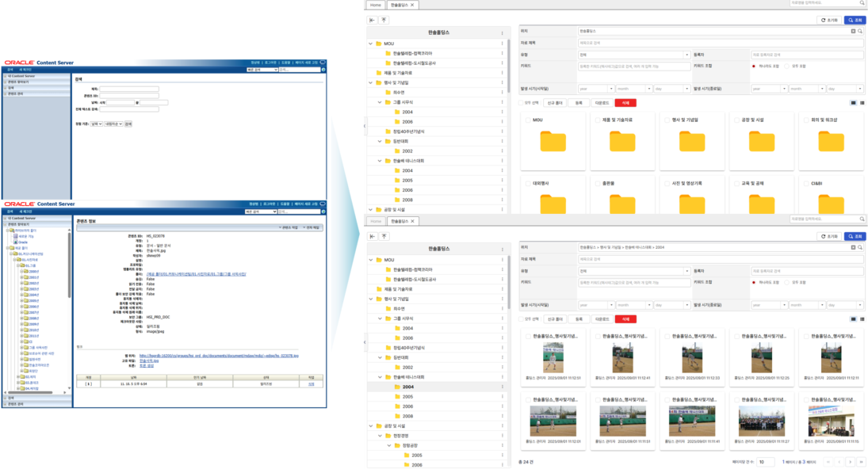
Task: Select the highlighted 2004 item in the tree
Action: click(408, 387)
